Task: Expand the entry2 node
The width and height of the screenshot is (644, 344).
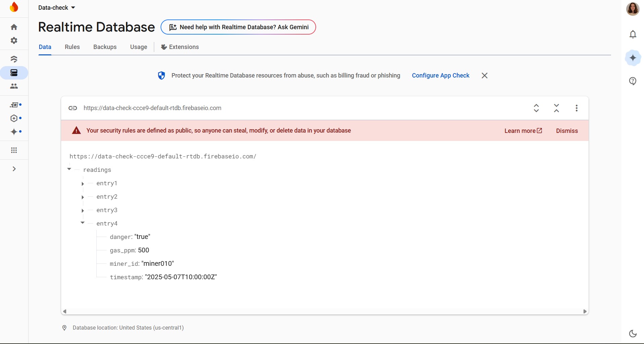Action: pyautogui.click(x=83, y=197)
